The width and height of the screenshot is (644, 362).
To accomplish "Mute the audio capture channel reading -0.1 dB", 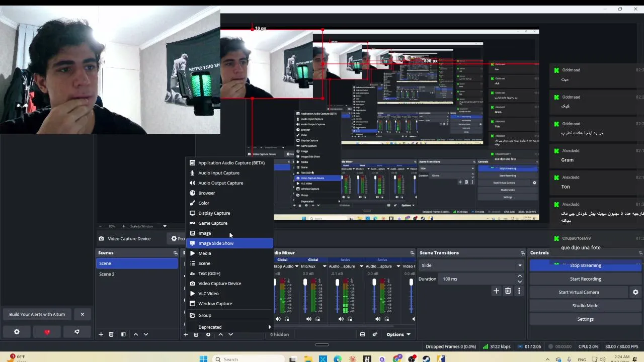I will (341, 319).
